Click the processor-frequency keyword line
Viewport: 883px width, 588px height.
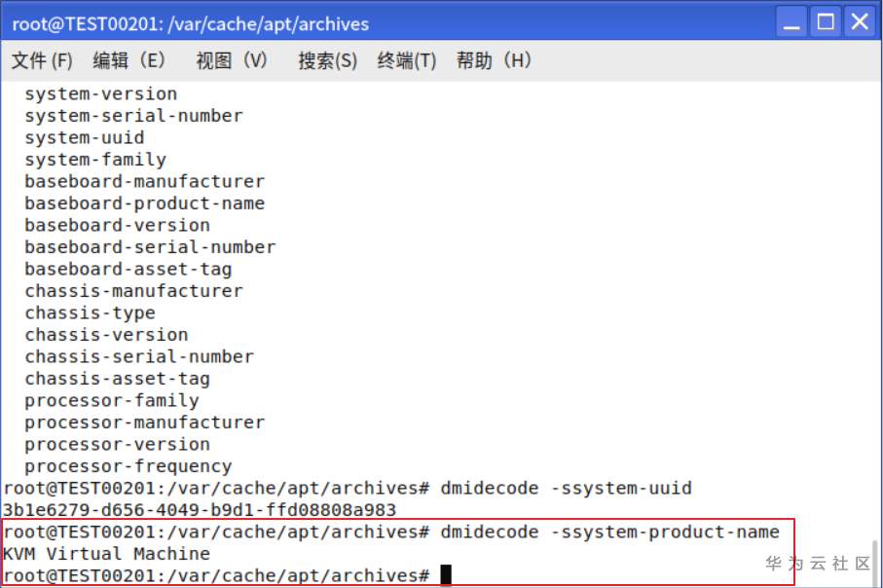click(128, 466)
